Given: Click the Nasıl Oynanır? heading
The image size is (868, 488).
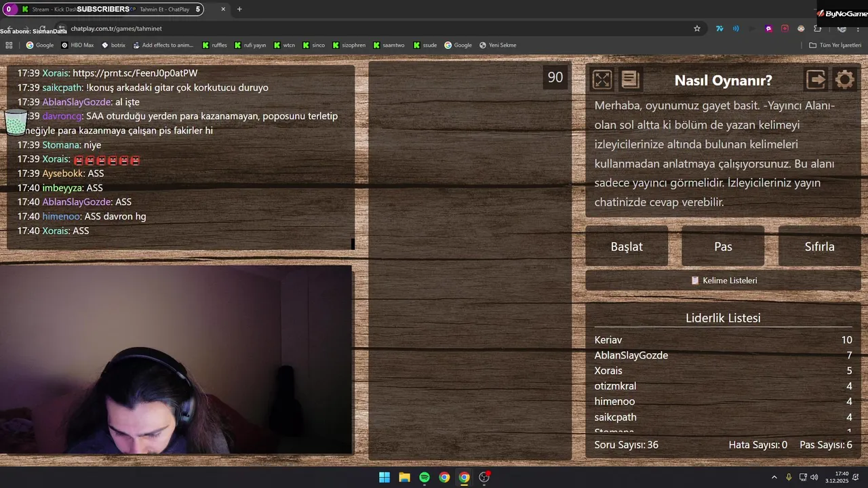Looking at the screenshot, I should coord(723,80).
